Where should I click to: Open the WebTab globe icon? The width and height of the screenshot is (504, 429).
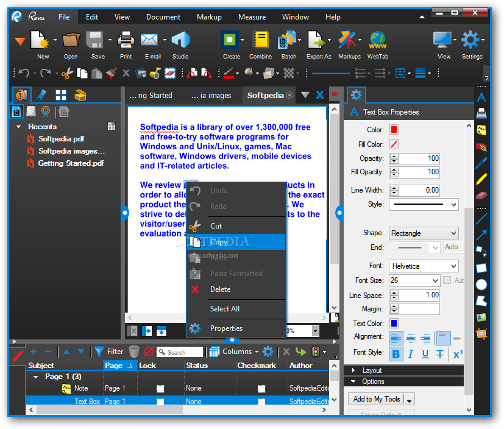click(378, 40)
